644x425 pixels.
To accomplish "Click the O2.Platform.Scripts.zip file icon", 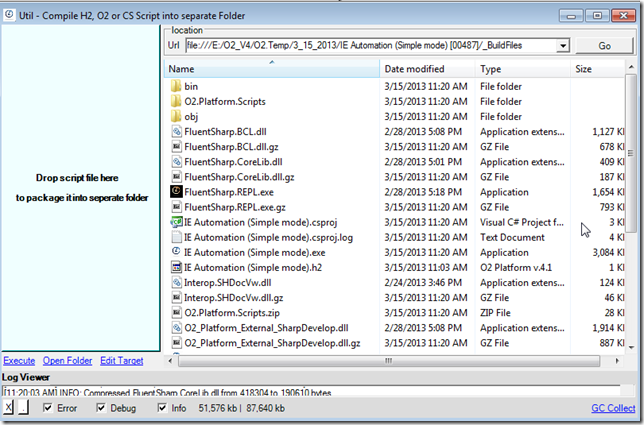I will pos(176,313).
